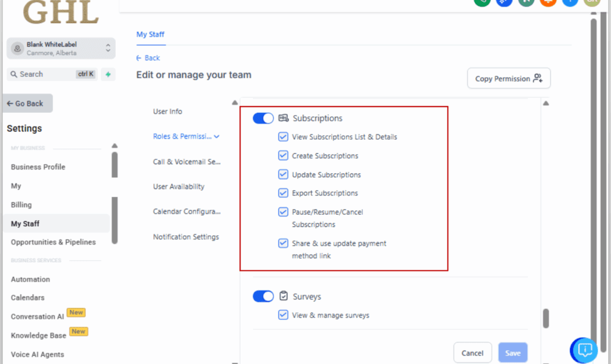Uncheck Create Subscriptions permission
611x364 pixels.
(283, 156)
